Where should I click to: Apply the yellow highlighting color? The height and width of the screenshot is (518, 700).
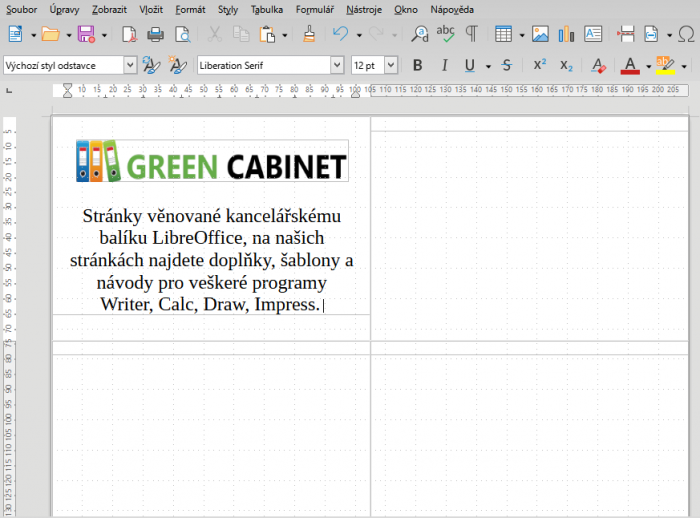point(665,66)
